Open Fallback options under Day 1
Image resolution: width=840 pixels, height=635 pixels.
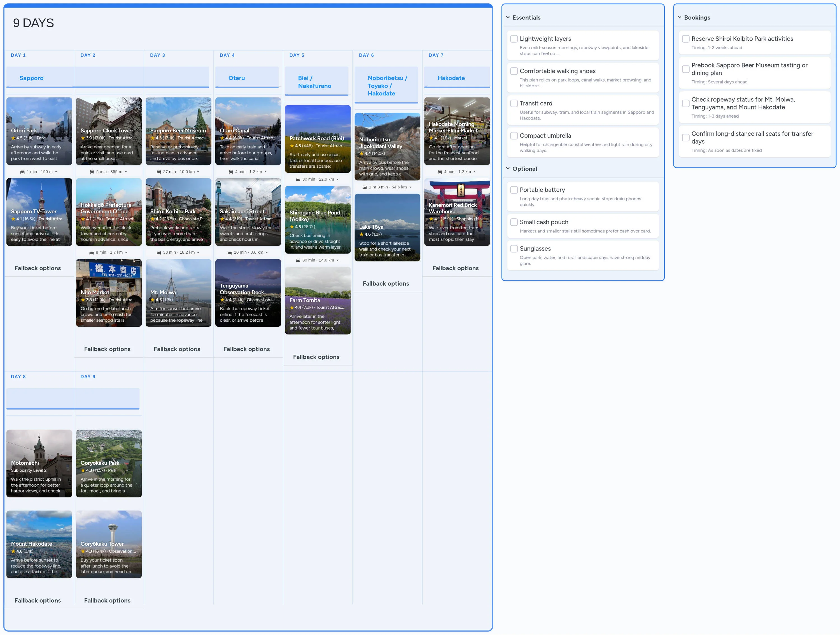pyautogui.click(x=37, y=268)
